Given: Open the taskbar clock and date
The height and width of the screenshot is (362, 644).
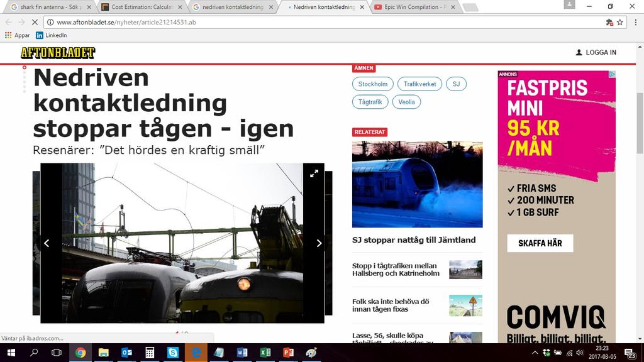Looking at the screenshot, I should (x=602, y=353).
